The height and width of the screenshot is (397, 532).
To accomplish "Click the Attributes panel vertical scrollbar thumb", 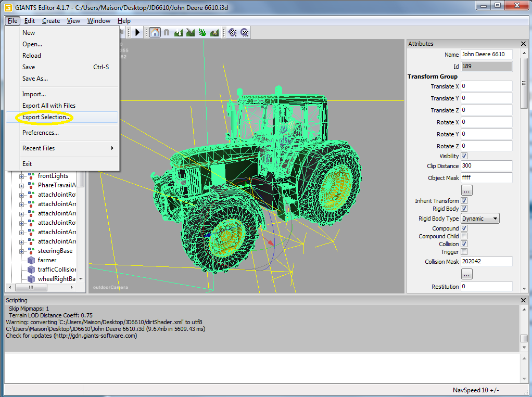I will point(524,83).
